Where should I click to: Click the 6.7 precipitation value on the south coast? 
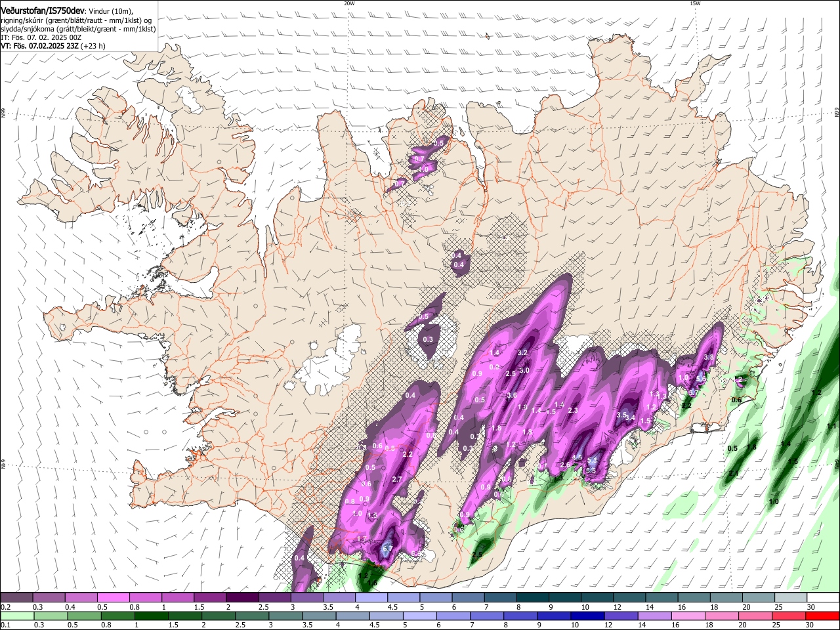pyautogui.click(x=387, y=549)
